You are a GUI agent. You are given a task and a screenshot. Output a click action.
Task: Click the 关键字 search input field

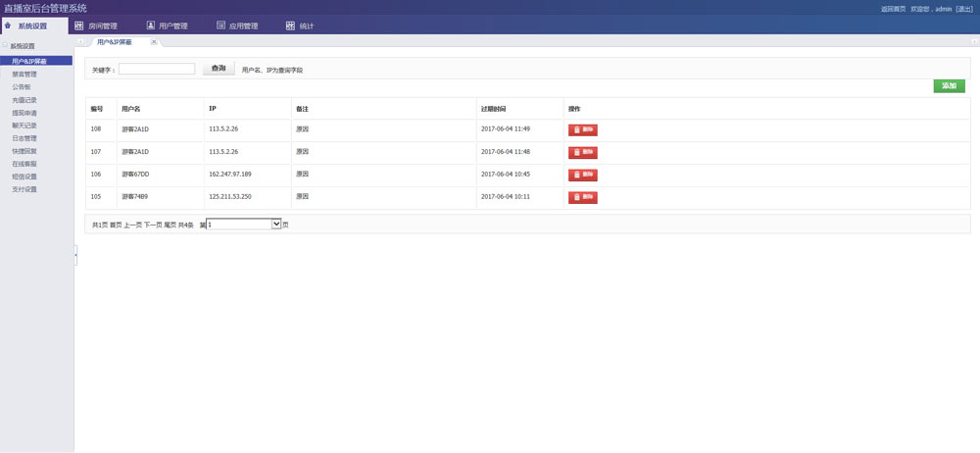click(x=157, y=70)
